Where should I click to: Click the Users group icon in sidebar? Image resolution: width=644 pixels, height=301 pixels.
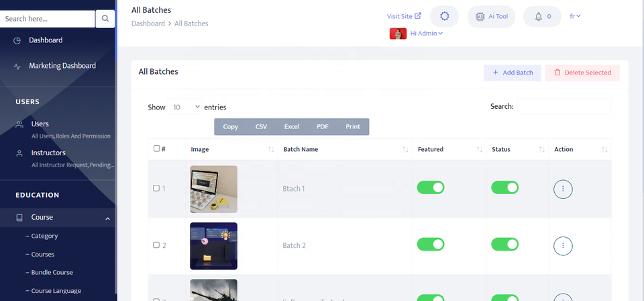[x=19, y=124]
